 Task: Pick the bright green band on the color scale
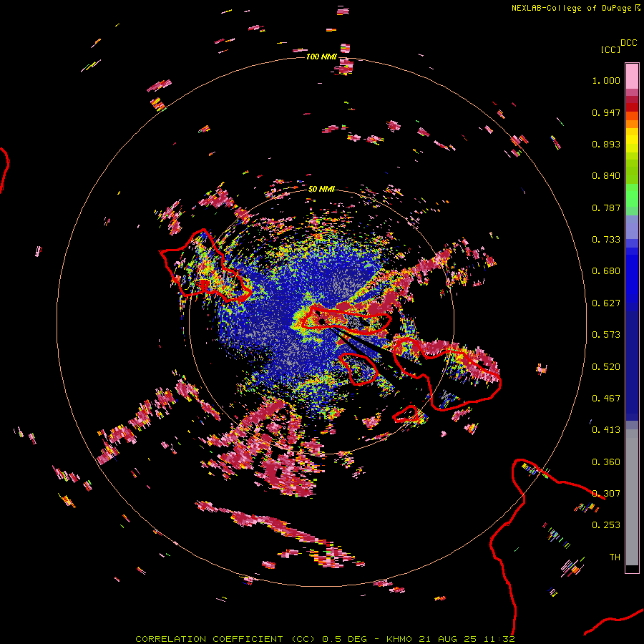632,195
